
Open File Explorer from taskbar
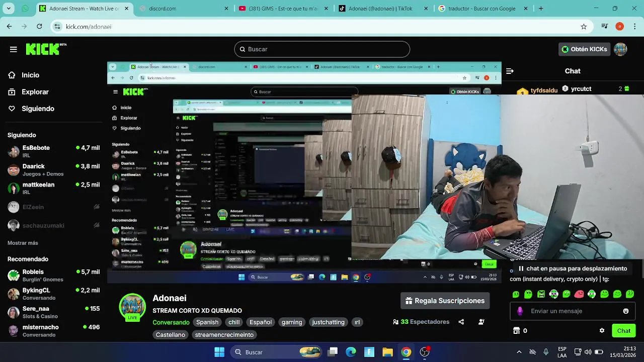point(387,352)
